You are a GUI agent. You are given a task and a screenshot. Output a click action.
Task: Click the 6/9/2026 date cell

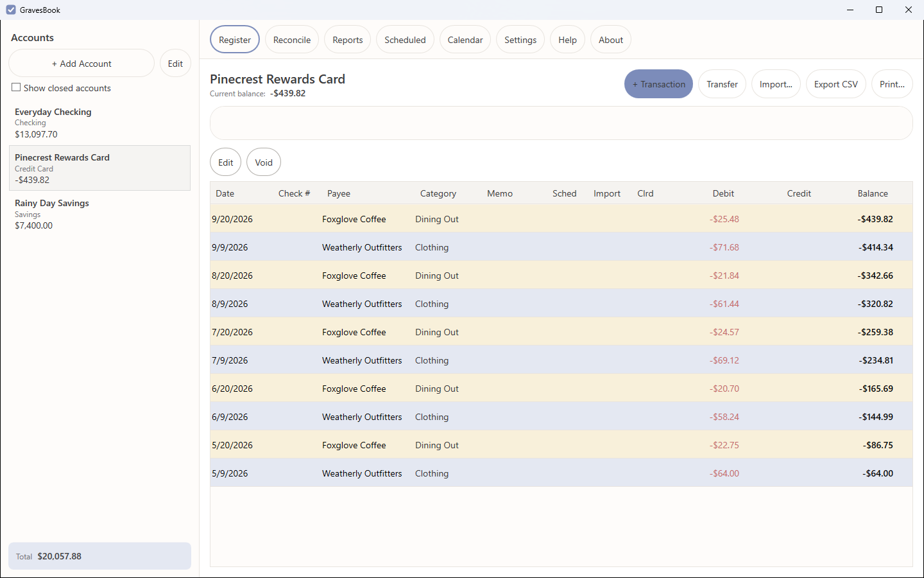pos(230,417)
